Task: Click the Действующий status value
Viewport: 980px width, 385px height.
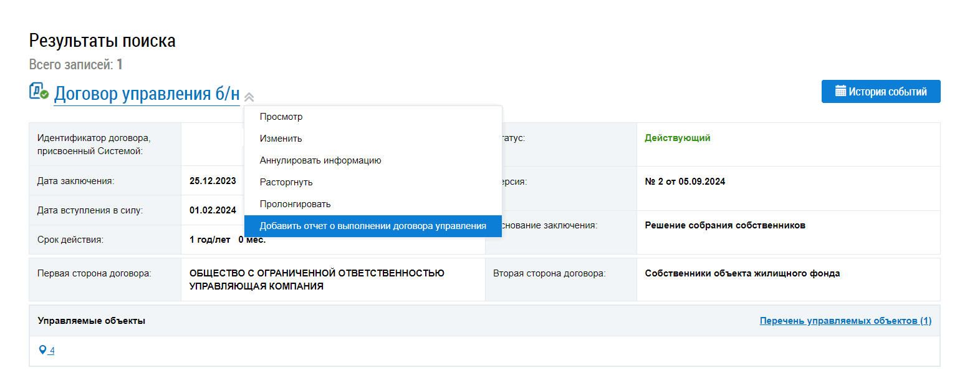Action: (x=677, y=138)
